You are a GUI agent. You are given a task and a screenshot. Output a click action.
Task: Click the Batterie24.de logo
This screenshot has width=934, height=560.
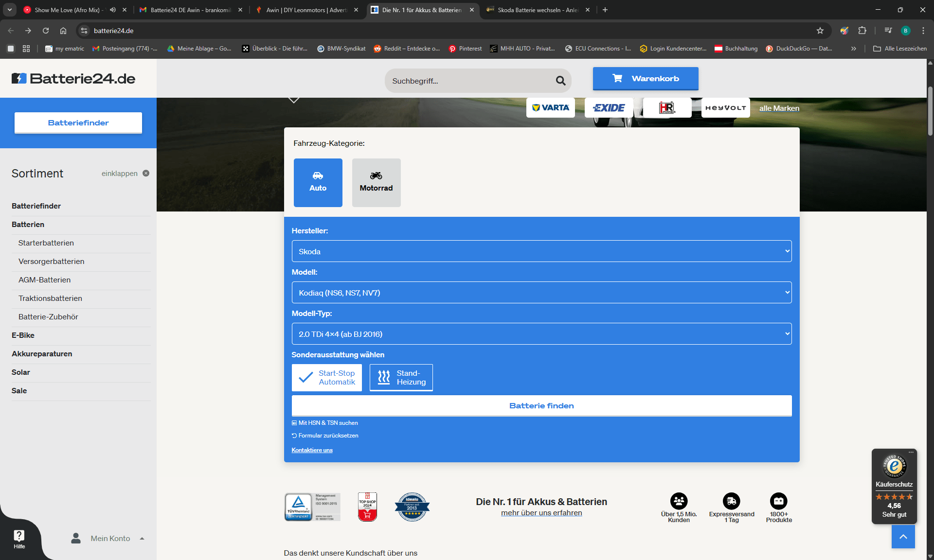click(73, 78)
